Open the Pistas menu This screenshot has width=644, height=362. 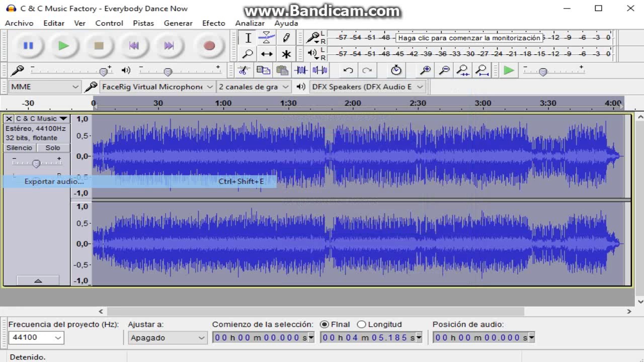(143, 23)
